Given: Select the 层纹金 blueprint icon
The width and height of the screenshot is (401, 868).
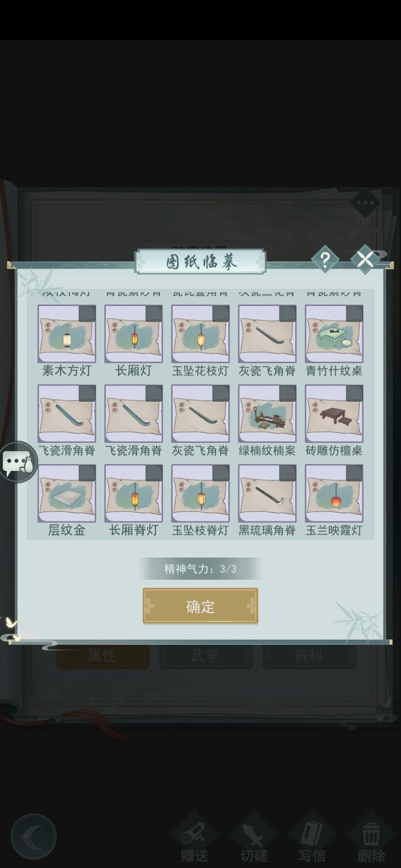Looking at the screenshot, I should (67, 494).
